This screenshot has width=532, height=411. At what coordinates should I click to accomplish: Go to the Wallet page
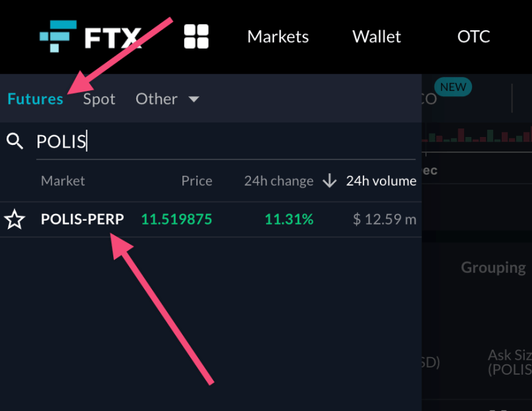[377, 37]
